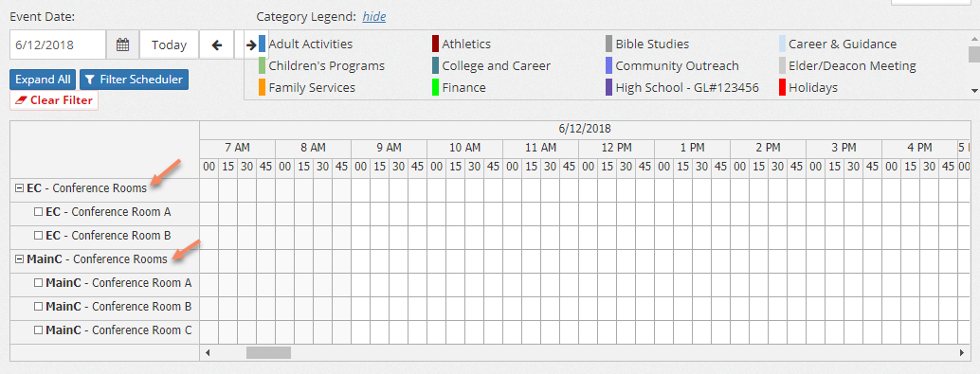Check the EC Conference Room B checkbox
The width and height of the screenshot is (980, 374).
tap(38, 236)
